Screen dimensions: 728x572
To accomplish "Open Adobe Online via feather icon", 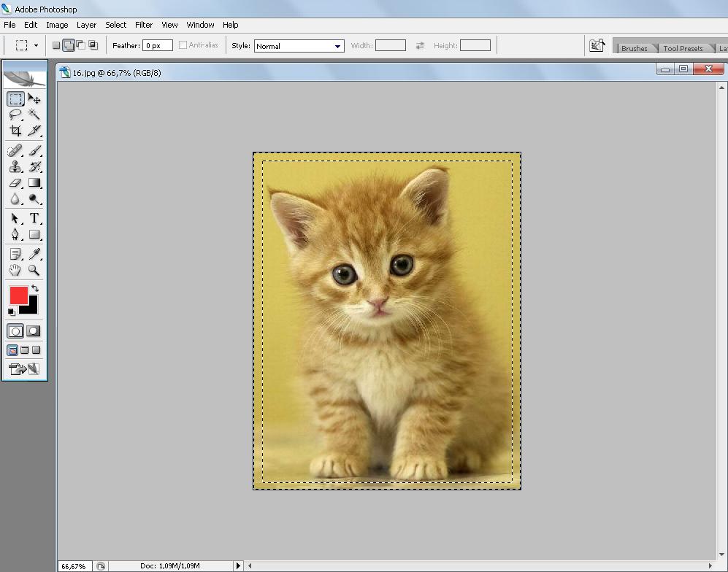I will 25,78.
